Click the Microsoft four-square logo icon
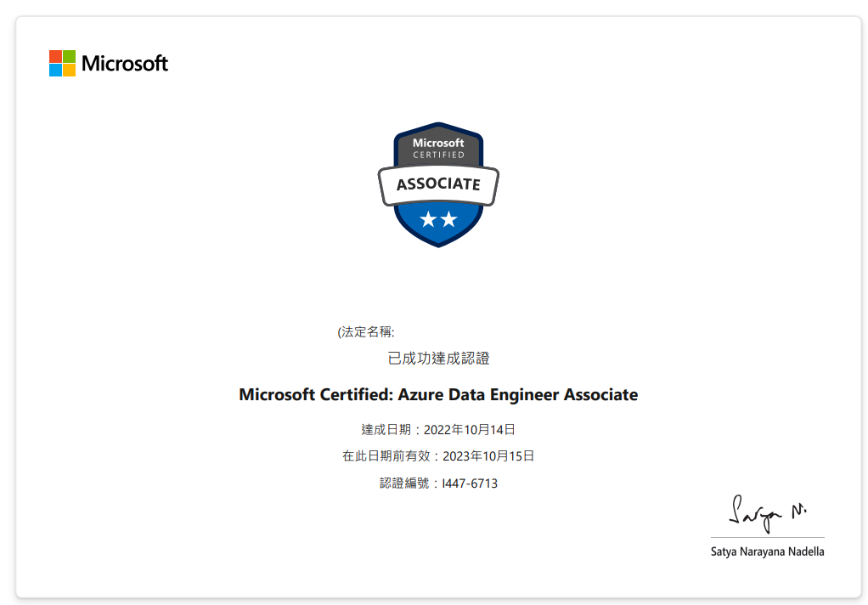 pyautogui.click(x=62, y=63)
